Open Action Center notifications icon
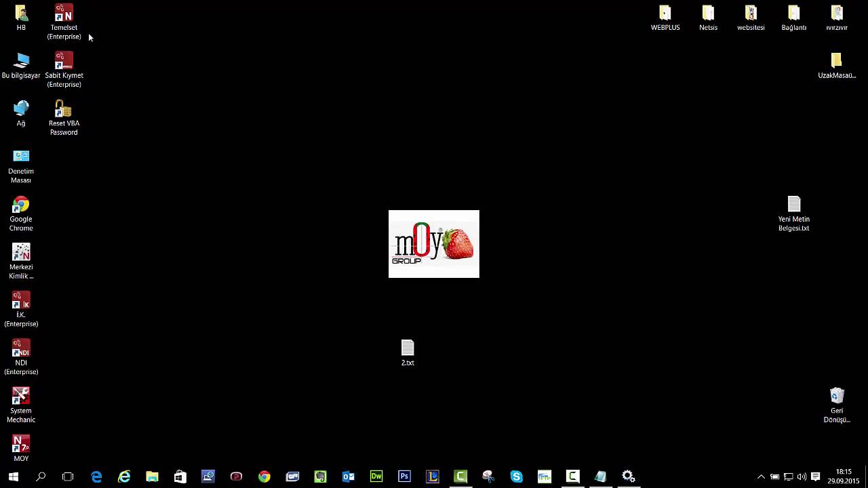Viewport: 868px width, 488px height. coord(816,476)
